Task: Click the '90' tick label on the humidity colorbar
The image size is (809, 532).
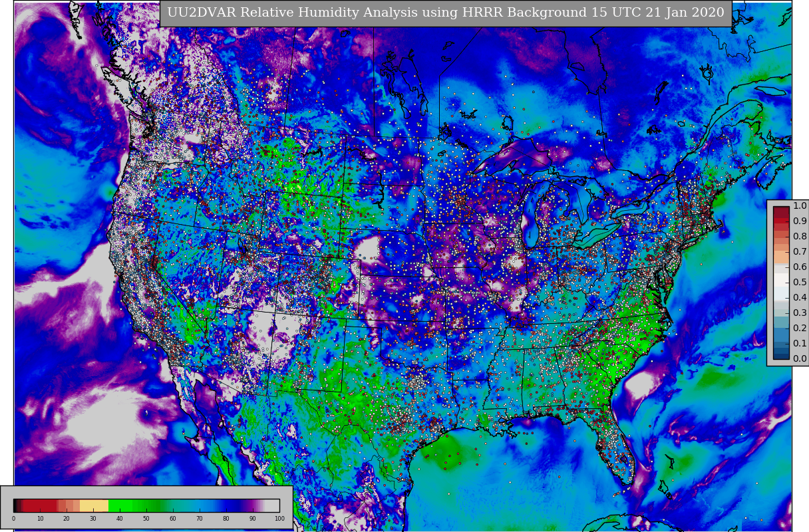Action: pyautogui.click(x=253, y=519)
